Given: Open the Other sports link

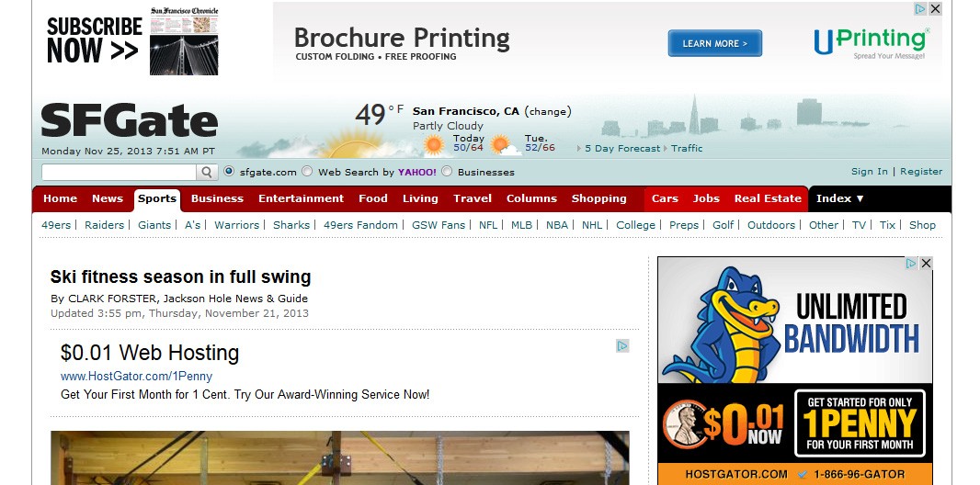Looking at the screenshot, I should (824, 225).
